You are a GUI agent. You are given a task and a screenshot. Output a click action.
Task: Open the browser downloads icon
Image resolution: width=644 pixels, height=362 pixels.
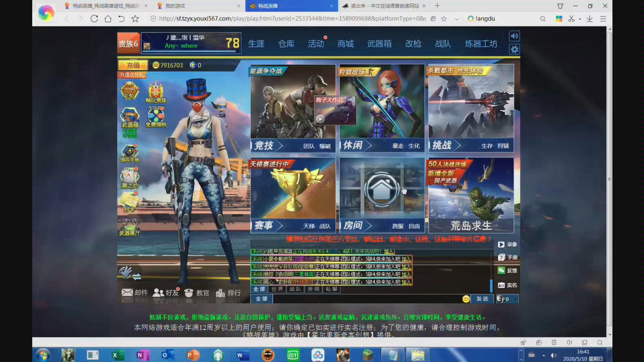pos(590,19)
